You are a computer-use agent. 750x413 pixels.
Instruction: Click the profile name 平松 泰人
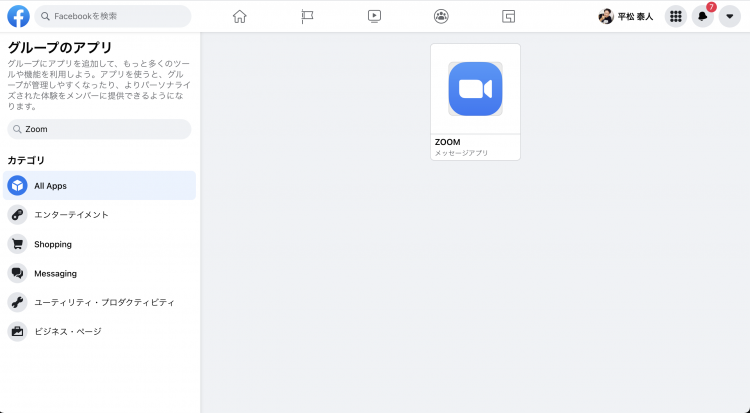(x=635, y=17)
